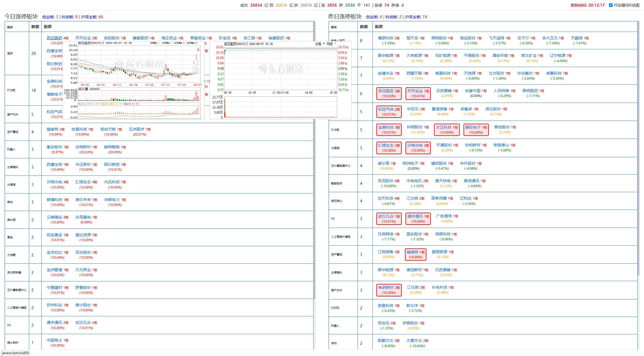Screen dimensions: 644x356
Task: Open the 中国稀土 stock link
Action: point(54,340)
